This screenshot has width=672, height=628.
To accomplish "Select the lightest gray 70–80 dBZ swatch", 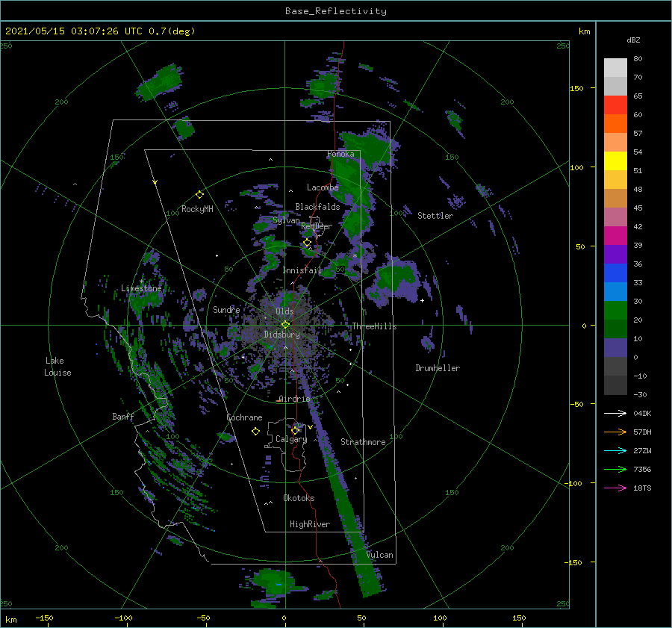I will [615, 68].
